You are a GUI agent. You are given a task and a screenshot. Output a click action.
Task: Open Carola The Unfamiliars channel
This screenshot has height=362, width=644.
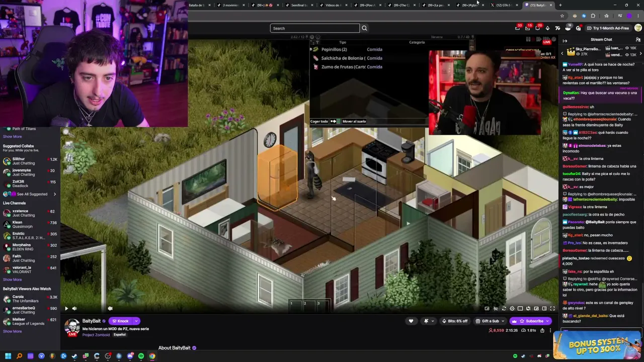click(30, 299)
